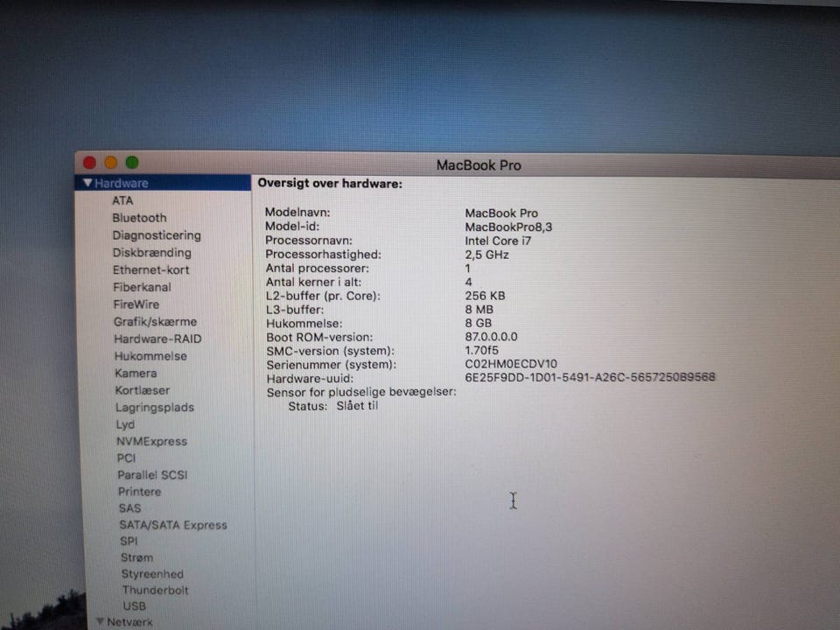Select Parallel SCSI in the sidebar
Screen dimensions: 840x630
(x=152, y=475)
